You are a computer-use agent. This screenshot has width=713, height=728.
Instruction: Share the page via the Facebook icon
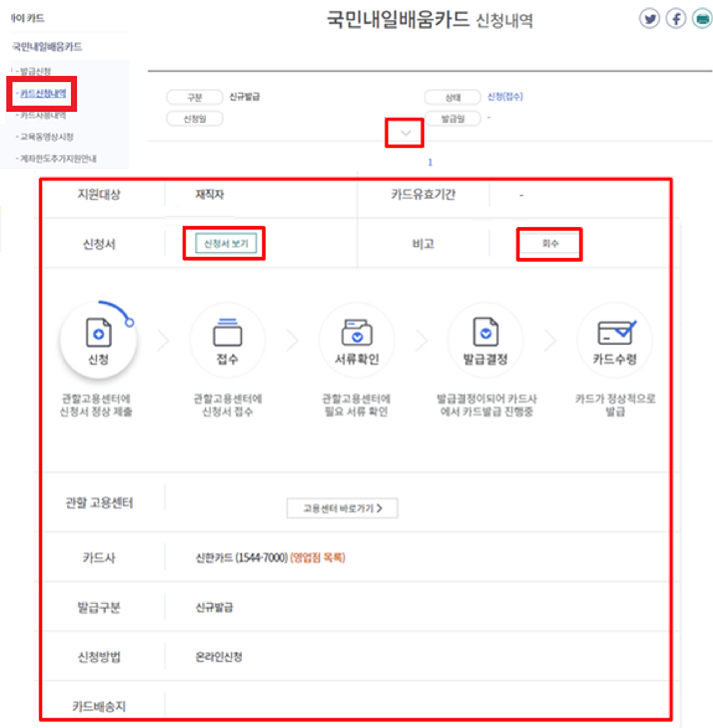point(675,18)
